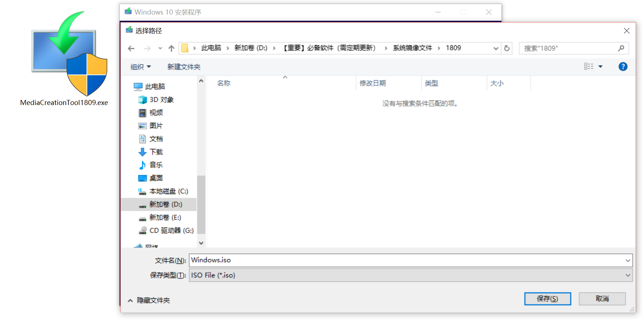Change view layout icon
This screenshot has height=323, width=644.
point(589,66)
